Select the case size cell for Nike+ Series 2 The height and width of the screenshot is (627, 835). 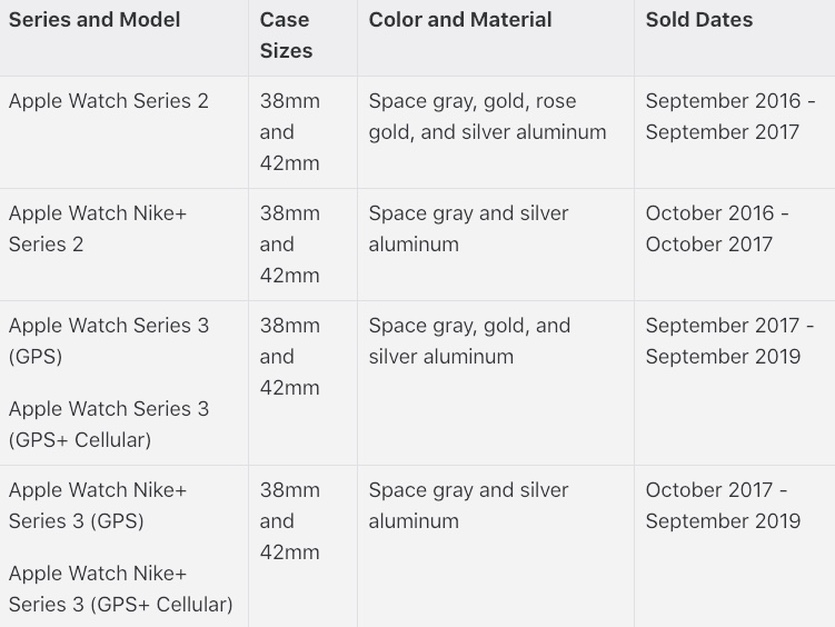289,244
